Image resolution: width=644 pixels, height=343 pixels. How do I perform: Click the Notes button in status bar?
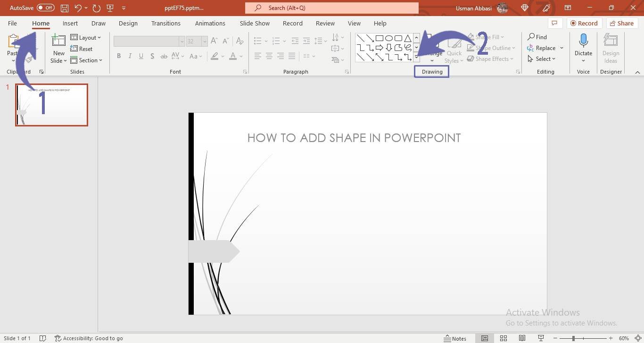[455, 338]
